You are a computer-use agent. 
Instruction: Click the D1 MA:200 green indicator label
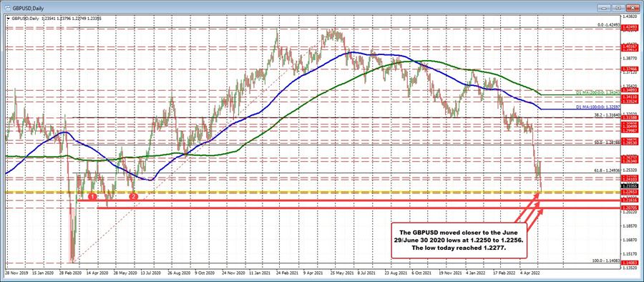(598, 93)
